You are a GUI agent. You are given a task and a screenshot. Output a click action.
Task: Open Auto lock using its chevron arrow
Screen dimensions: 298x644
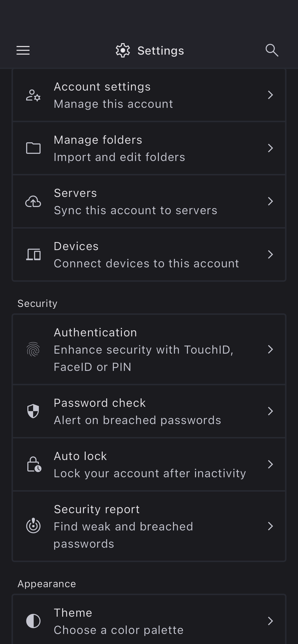click(270, 464)
